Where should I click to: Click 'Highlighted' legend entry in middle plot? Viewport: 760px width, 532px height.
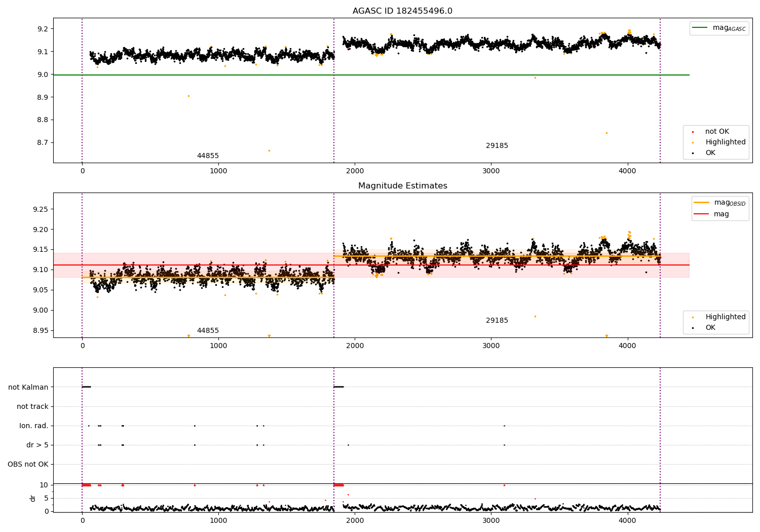coord(726,317)
